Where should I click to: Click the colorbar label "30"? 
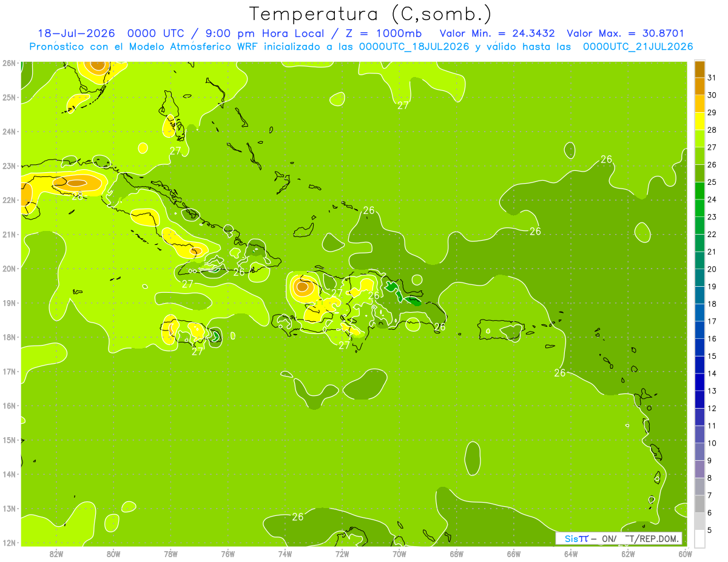pos(712,95)
